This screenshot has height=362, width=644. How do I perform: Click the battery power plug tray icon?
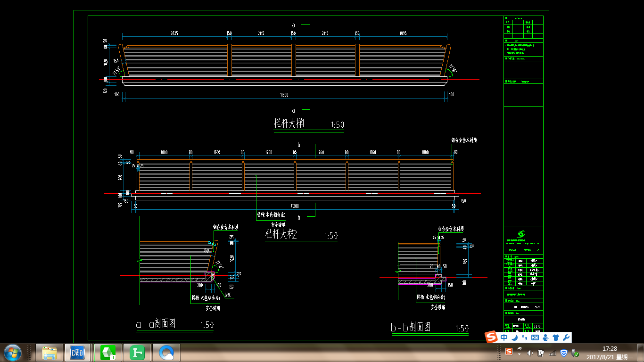(541, 353)
